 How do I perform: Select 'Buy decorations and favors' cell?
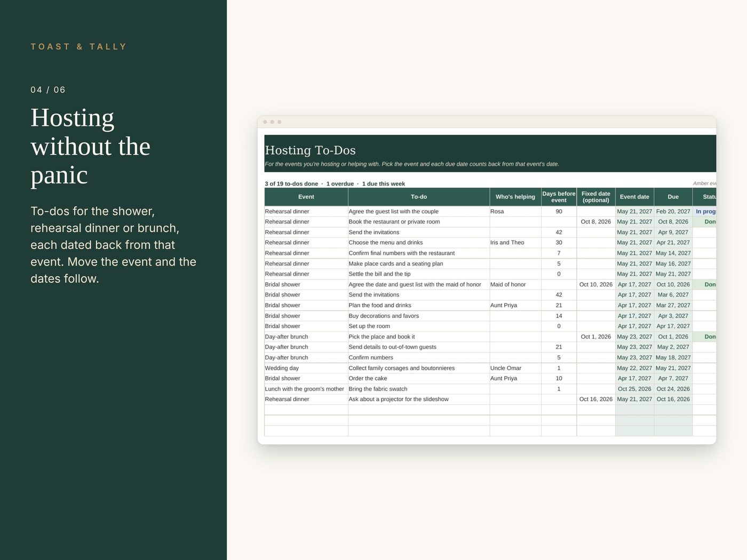pyautogui.click(x=419, y=316)
